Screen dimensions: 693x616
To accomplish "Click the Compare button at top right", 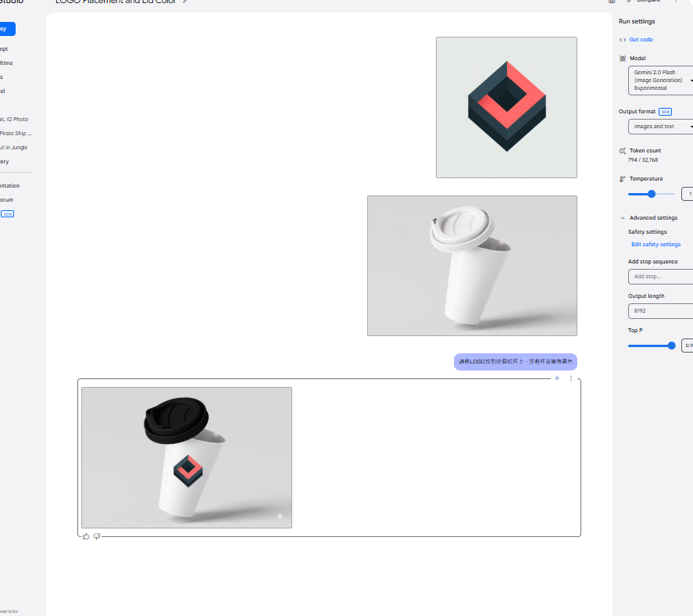I will click(644, 2).
